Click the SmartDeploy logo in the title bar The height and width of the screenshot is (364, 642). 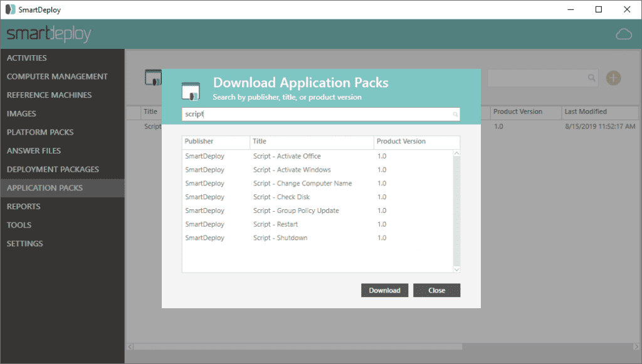(x=10, y=9)
